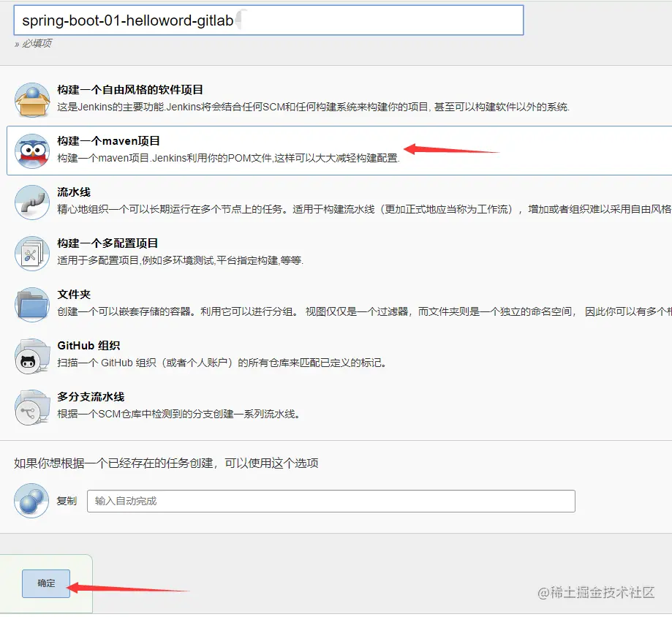
Task: Click the 确定 button
Action: pos(46,583)
